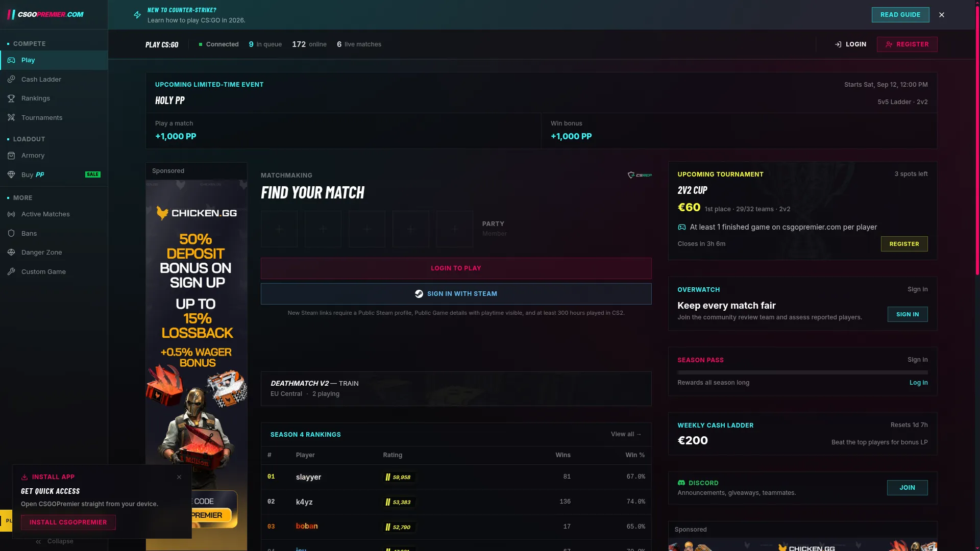Click the Rankings trophy icon
Viewport: 980px width, 551px height.
point(11,98)
